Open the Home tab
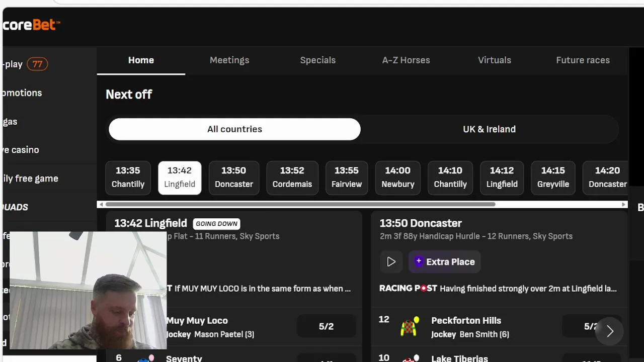Image resolution: width=644 pixels, height=362 pixels. [x=141, y=60]
